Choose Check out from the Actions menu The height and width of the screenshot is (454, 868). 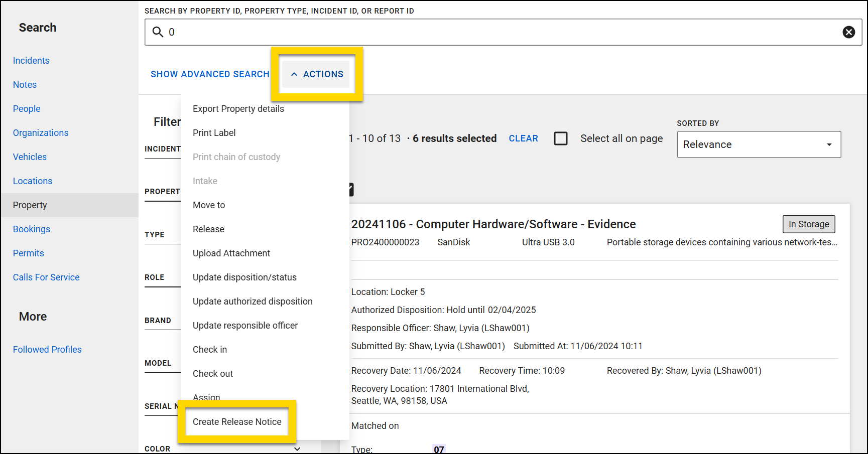pos(212,373)
